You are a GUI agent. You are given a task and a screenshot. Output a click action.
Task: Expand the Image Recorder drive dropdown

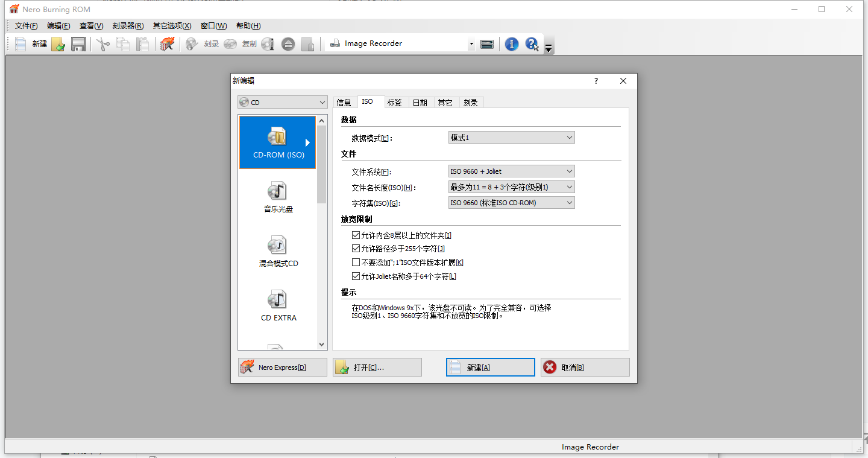[471, 44]
